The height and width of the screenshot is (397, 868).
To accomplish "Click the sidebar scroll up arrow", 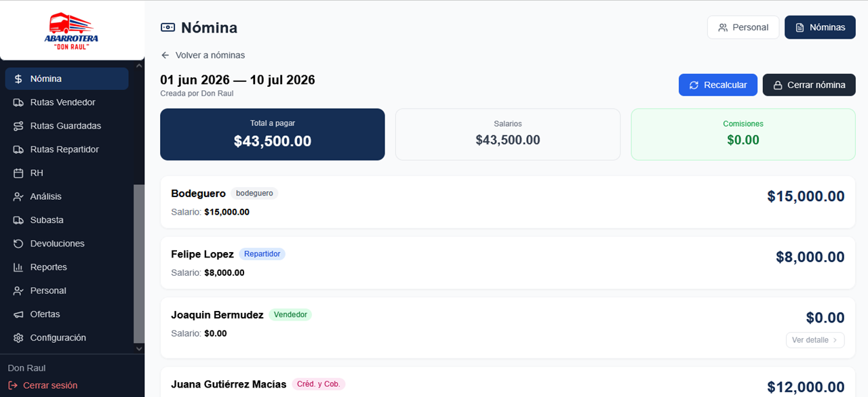I will (x=139, y=66).
